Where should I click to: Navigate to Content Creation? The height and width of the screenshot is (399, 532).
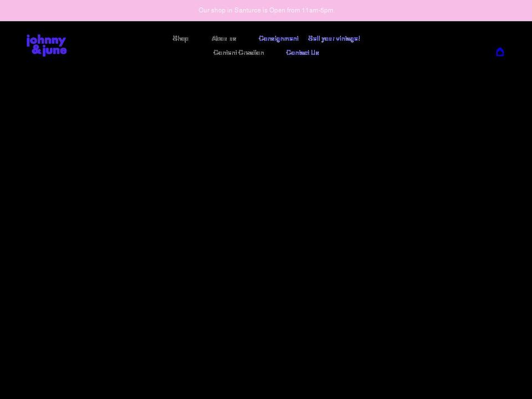point(238,52)
